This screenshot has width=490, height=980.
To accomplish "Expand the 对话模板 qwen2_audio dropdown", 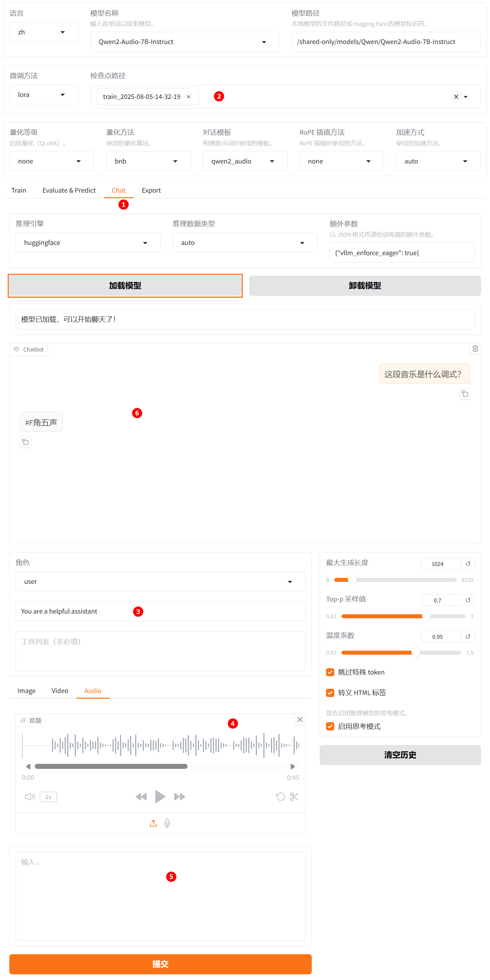I will click(245, 161).
